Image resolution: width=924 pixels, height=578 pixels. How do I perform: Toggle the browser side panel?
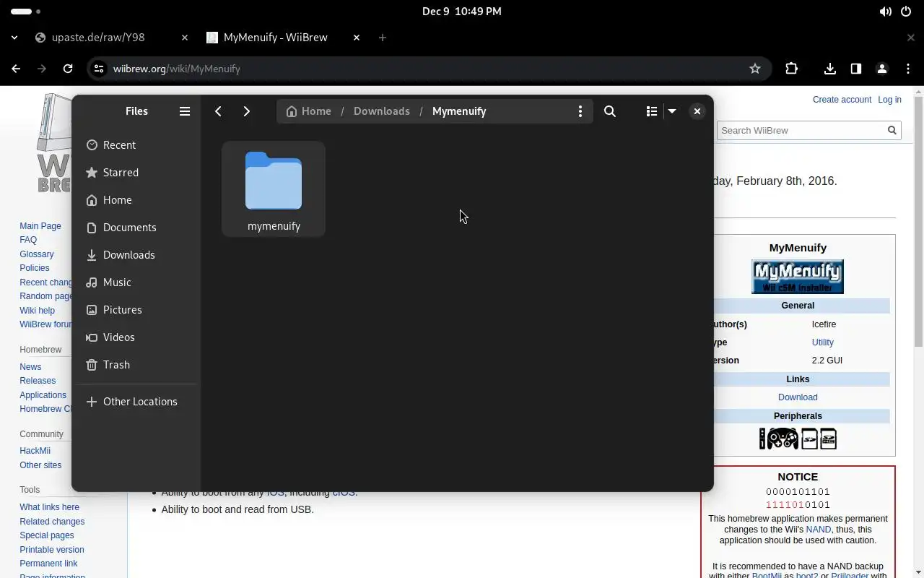(x=856, y=69)
